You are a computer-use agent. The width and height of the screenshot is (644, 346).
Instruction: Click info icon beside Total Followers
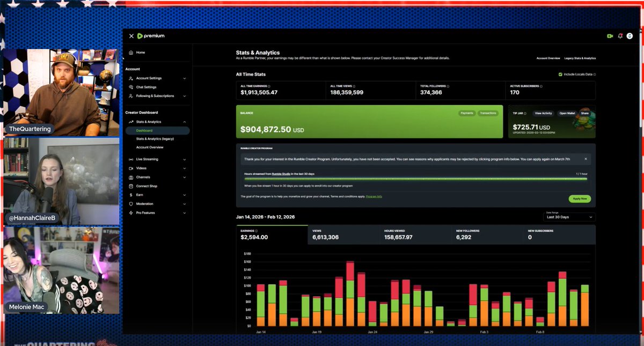[x=448, y=86]
